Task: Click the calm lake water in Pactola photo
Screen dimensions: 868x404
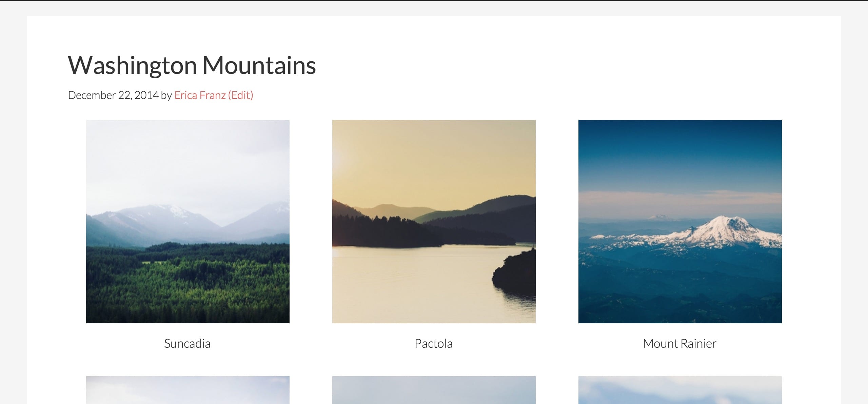Action: click(x=407, y=285)
